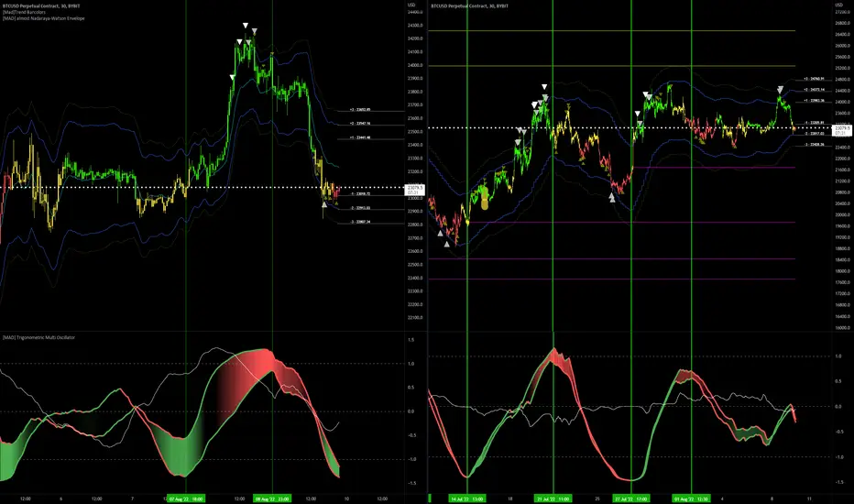Click the topmost white sell triangle on left chart
854x504 pixels.
tap(246, 25)
